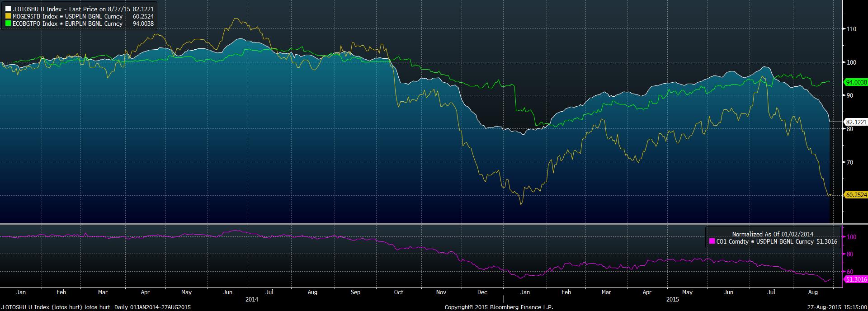
Task: Click the green ECOBGTPO Index legend swatch
Action: (x=8, y=24)
